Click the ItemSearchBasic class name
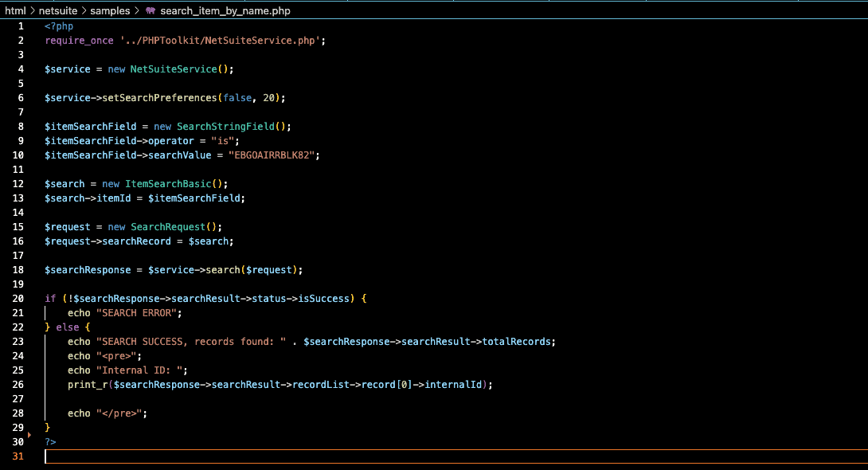This screenshot has width=868, height=470. pyautogui.click(x=166, y=184)
